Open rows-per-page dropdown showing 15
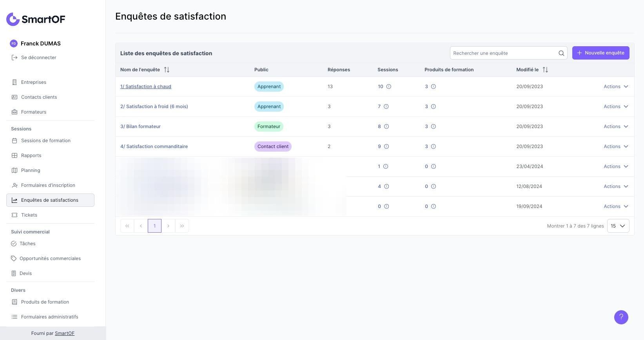 click(618, 226)
